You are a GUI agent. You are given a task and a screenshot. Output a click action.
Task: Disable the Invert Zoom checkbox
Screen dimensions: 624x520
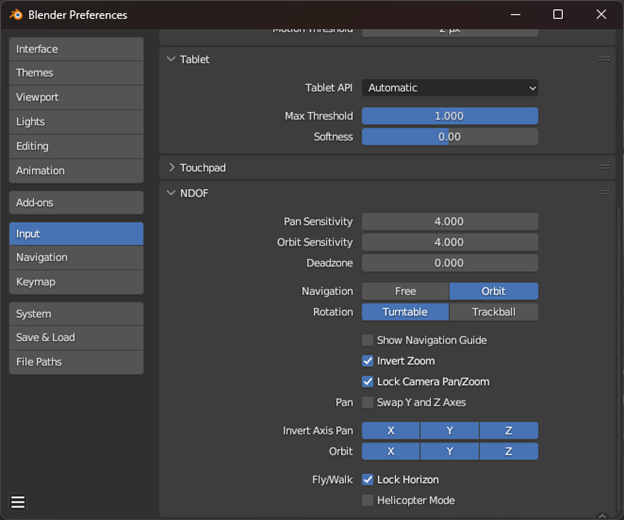click(x=368, y=361)
